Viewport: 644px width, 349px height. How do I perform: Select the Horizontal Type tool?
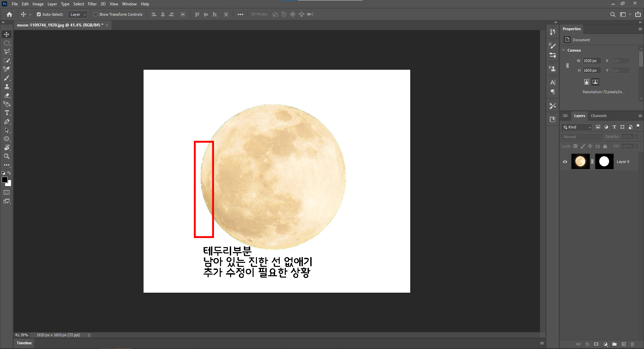pos(7,113)
